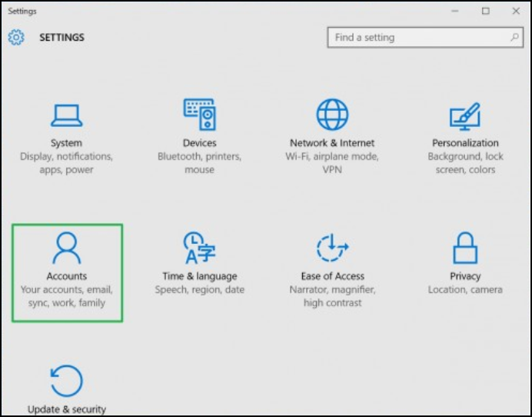This screenshot has height=417, width=532.
Task: Select the 'Location, camera' description text
Action: click(465, 290)
